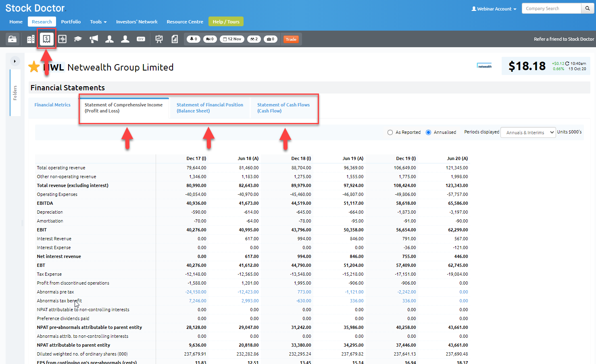
Task: Click the $18.18 share price
Action: point(527,66)
